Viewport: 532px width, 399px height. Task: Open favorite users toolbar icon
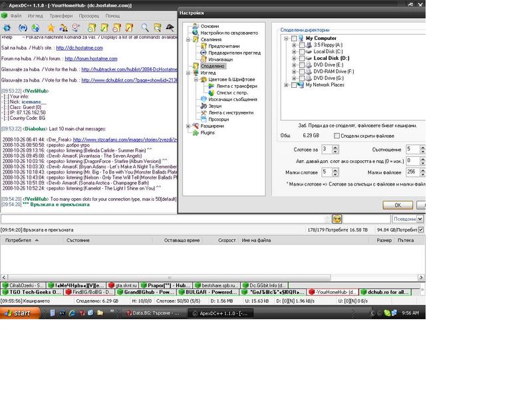(63, 28)
